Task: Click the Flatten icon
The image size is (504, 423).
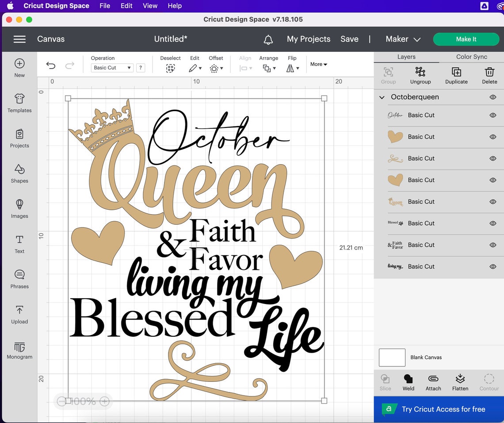Action: click(x=460, y=381)
